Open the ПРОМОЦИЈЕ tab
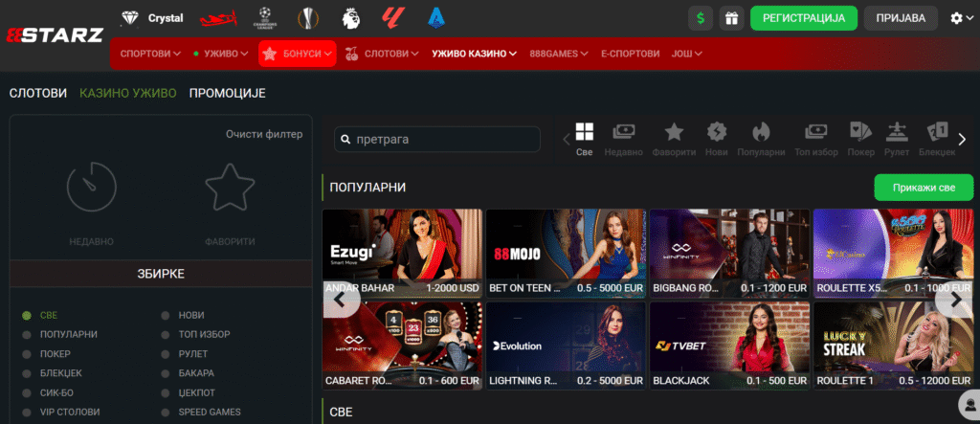980x424 pixels. tap(227, 93)
